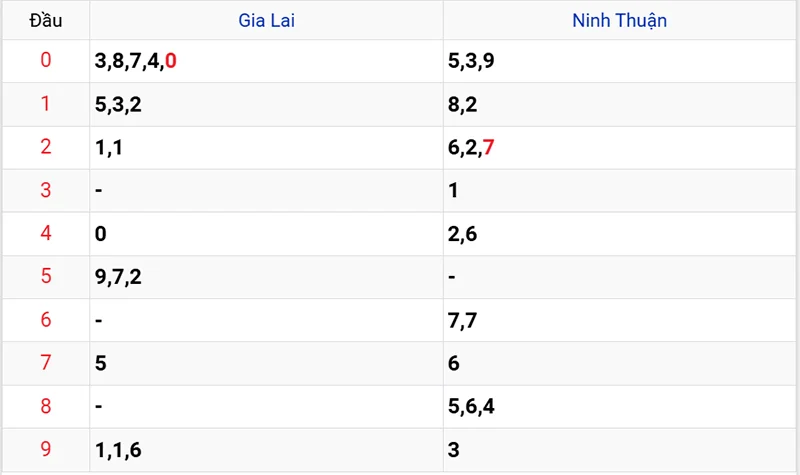The width and height of the screenshot is (800, 475).
Task: Click the Gia Lai column header
Action: pyautogui.click(x=267, y=20)
